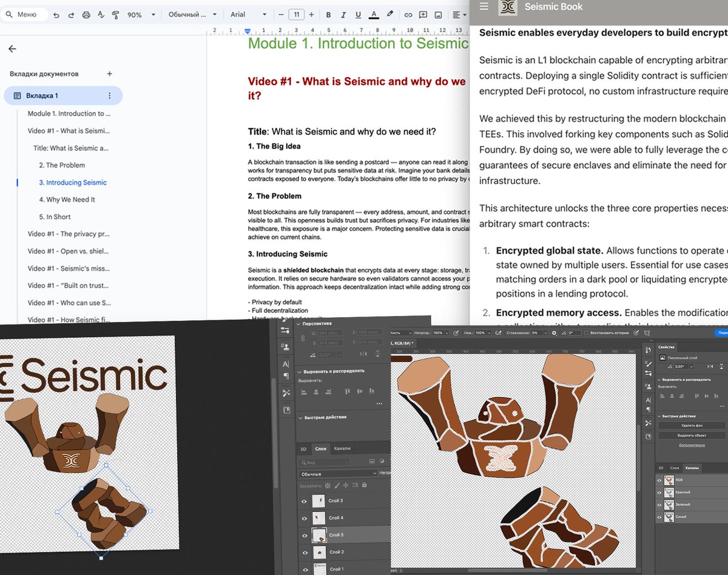Viewport: 728px width, 575px height.
Task: Open the Seismic Book hamburger menu
Action: [484, 6]
